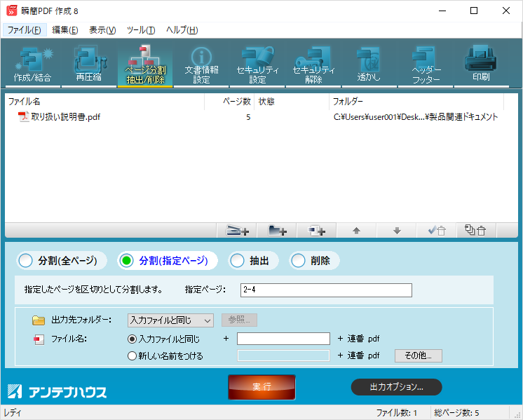This screenshot has height=420, width=523.
Task: Click the output folder icon
Action: (39, 320)
